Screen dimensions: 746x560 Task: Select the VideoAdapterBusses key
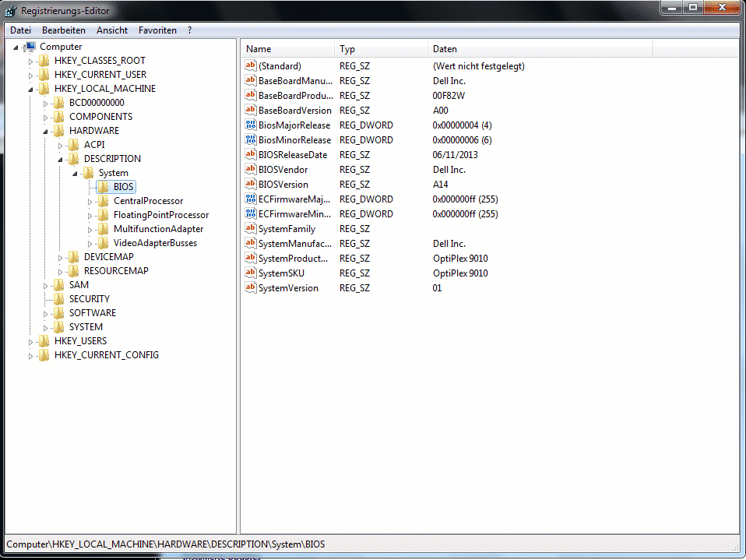[x=155, y=243]
